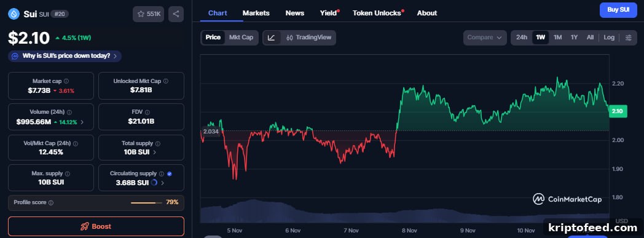Switch chart to Mkt Cap view
The height and width of the screenshot is (238, 644).
pos(241,38)
